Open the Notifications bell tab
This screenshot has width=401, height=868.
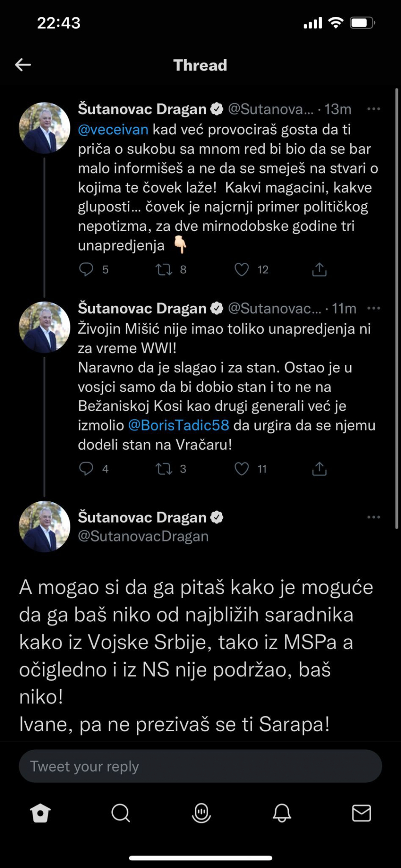(x=282, y=813)
